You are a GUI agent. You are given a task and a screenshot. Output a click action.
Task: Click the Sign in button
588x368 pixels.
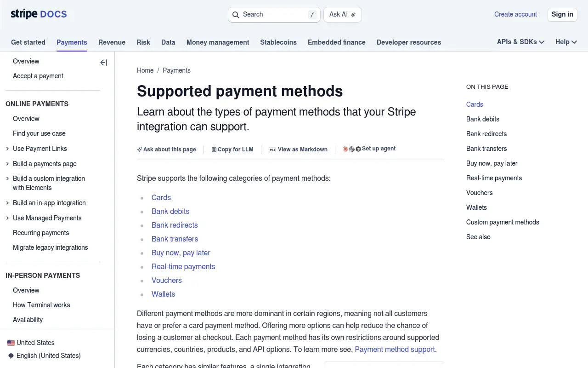[562, 14]
